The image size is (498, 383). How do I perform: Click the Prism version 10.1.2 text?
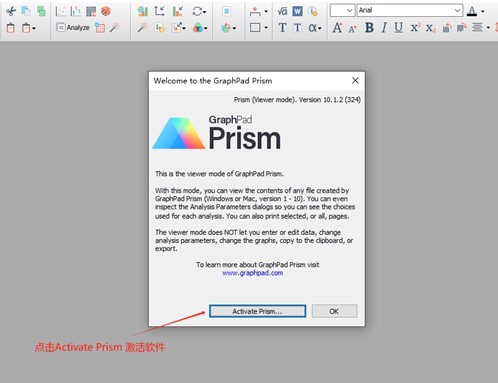pos(297,100)
